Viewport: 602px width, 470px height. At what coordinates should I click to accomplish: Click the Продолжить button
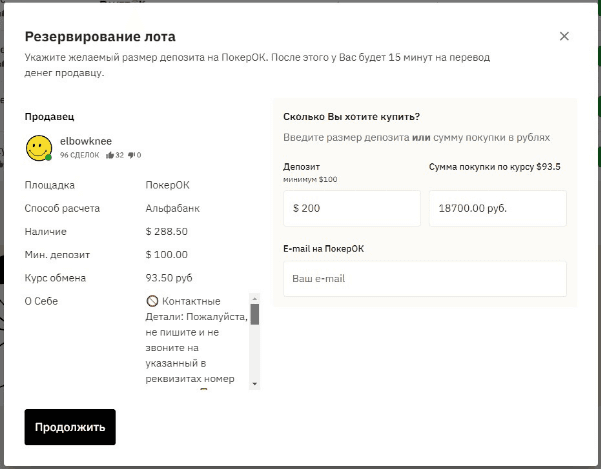(x=70, y=427)
